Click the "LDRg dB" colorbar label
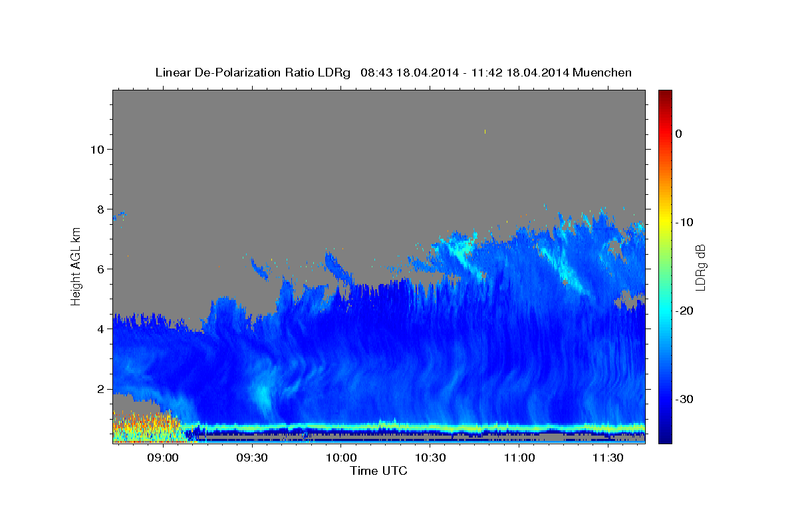Image resolution: width=798 pixels, height=532 pixels. pos(700,267)
